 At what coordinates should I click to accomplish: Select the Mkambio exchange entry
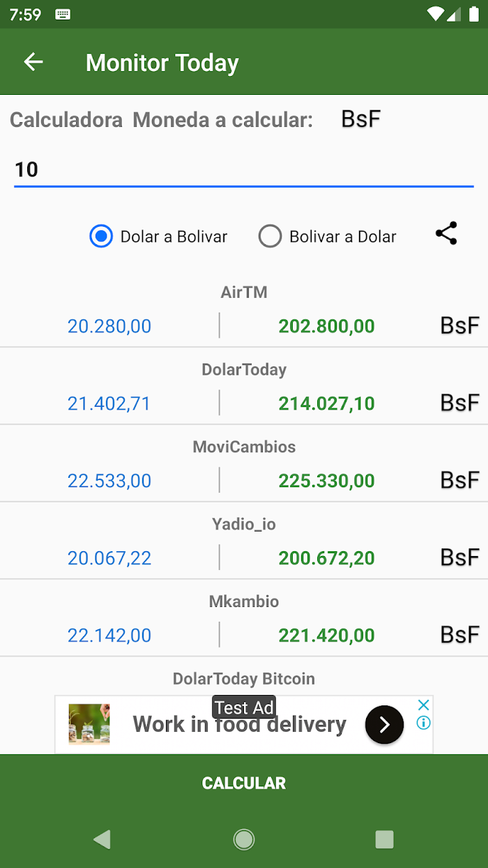pos(244,620)
